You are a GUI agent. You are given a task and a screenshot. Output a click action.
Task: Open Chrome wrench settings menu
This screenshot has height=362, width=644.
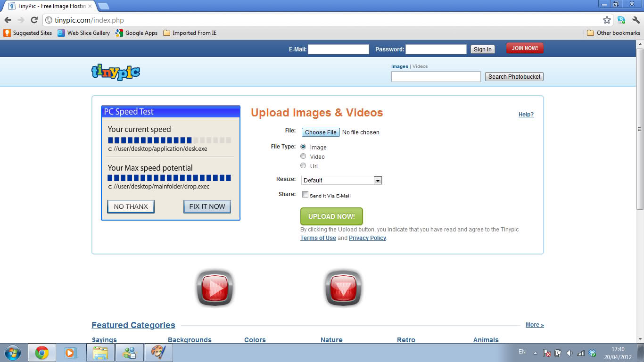[636, 20]
